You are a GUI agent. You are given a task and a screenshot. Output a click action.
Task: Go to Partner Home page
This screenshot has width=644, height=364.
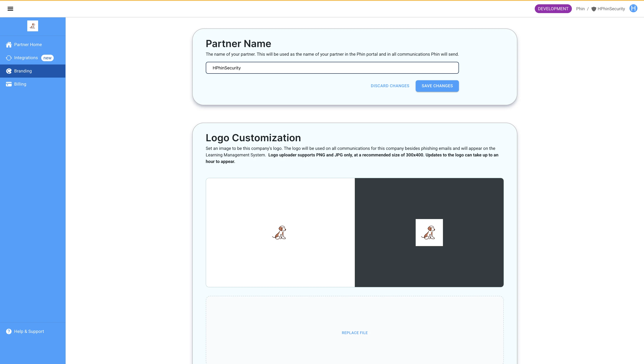tap(28, 45)
